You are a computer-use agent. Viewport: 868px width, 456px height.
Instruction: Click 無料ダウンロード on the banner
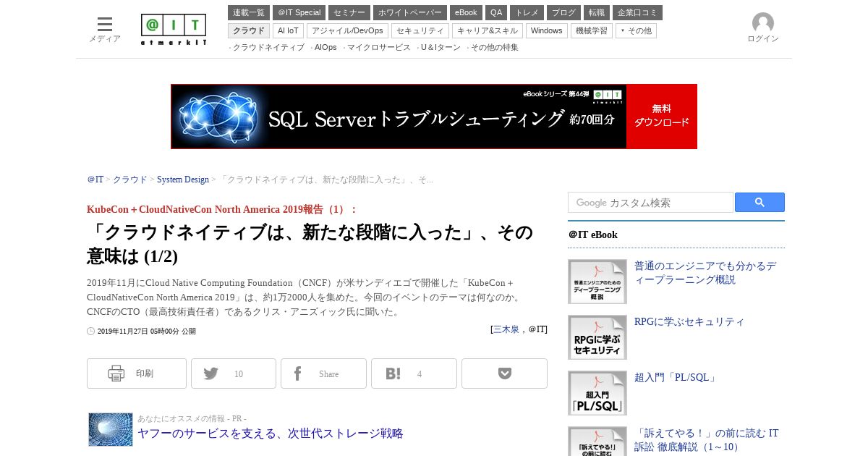click(662, 117)
